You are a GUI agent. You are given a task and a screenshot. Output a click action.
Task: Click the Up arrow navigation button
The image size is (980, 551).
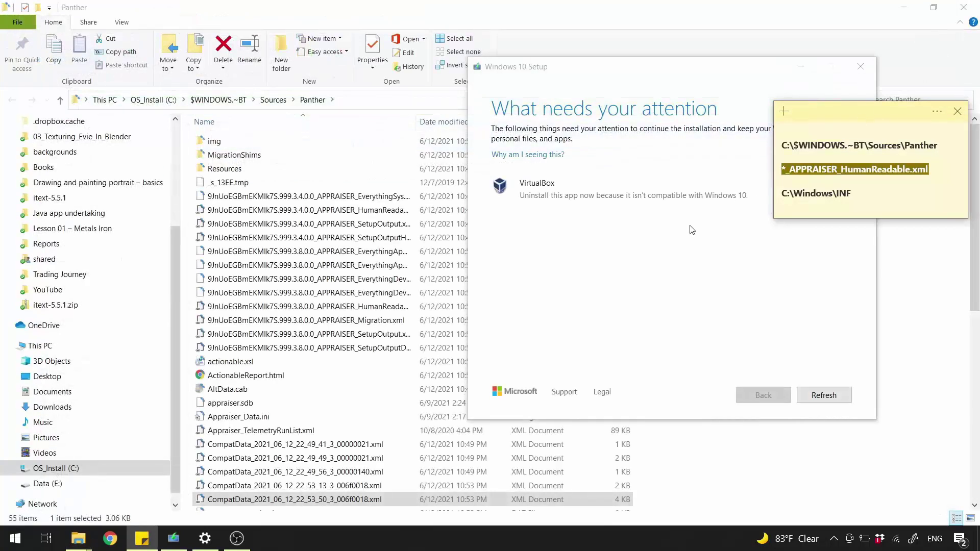(x=60, y=100)
